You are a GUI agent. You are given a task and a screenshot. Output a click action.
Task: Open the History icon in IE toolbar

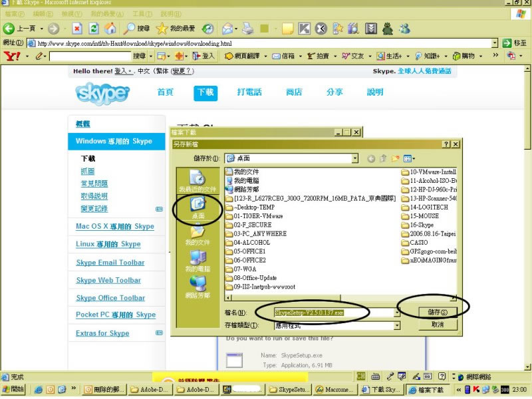(x=207, y=29)
